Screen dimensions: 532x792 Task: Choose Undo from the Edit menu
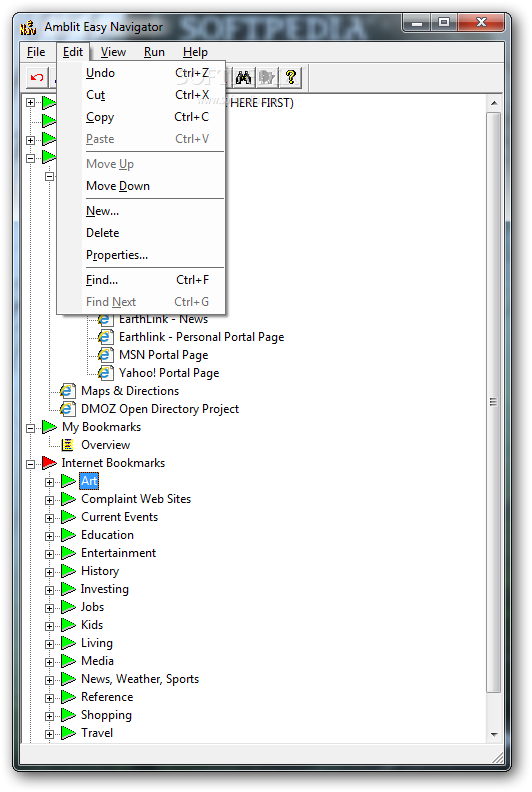click(x=141, y=73)
